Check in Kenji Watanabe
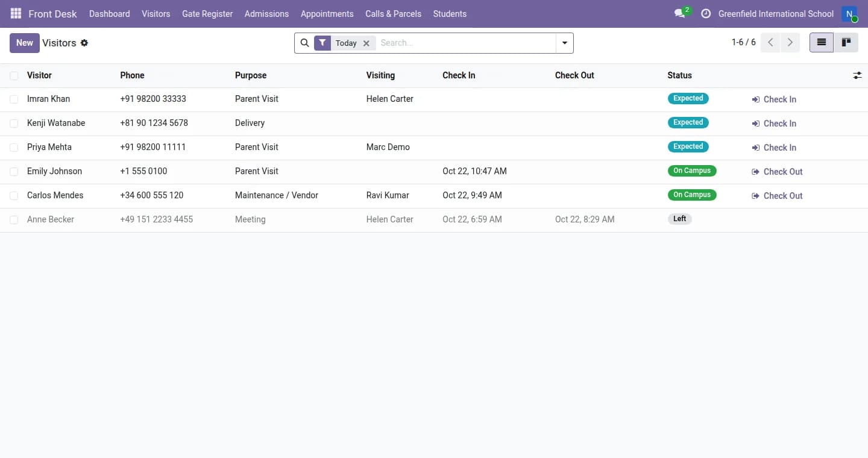 click(774, 124)
